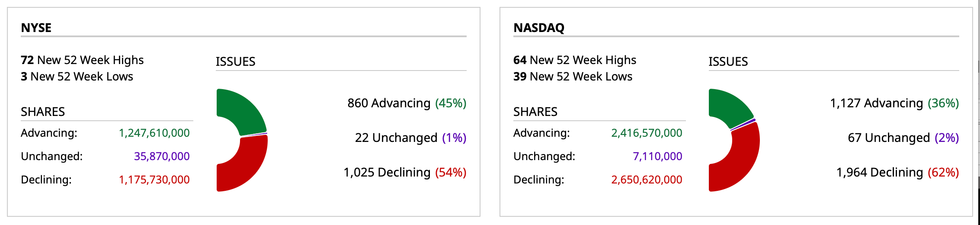
Task: Click the NASDAQ panel heading
Action: [x=539, y=28]
